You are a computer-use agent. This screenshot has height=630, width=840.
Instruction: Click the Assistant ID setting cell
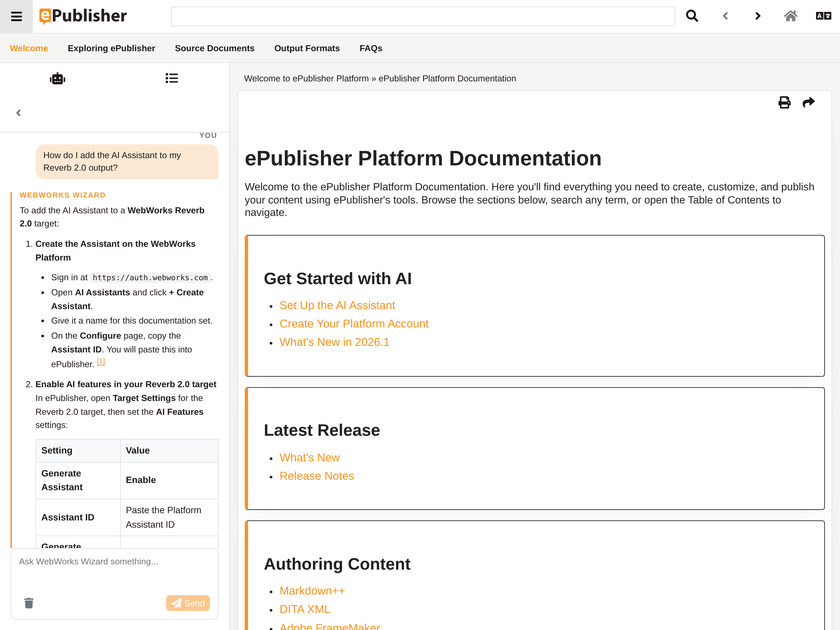(78, 517)
